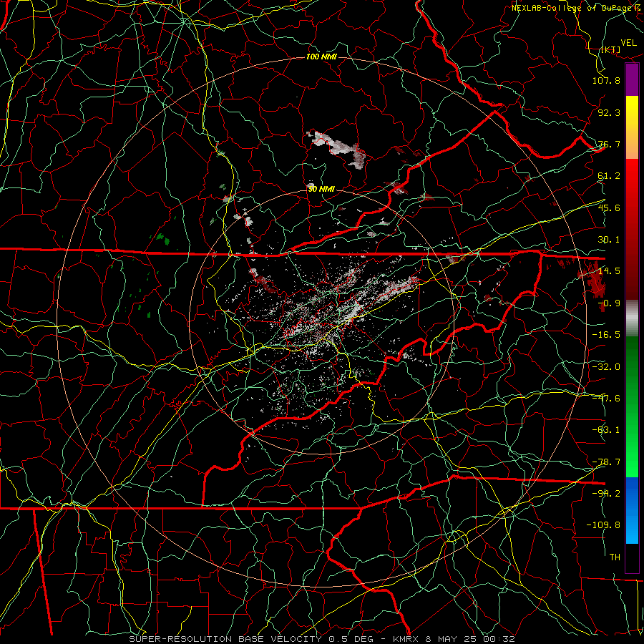Click the Super-Resolution Base Velocity caption
This screenshot has width=644, height=644.
pyautogui.click(x=321, y=639)
